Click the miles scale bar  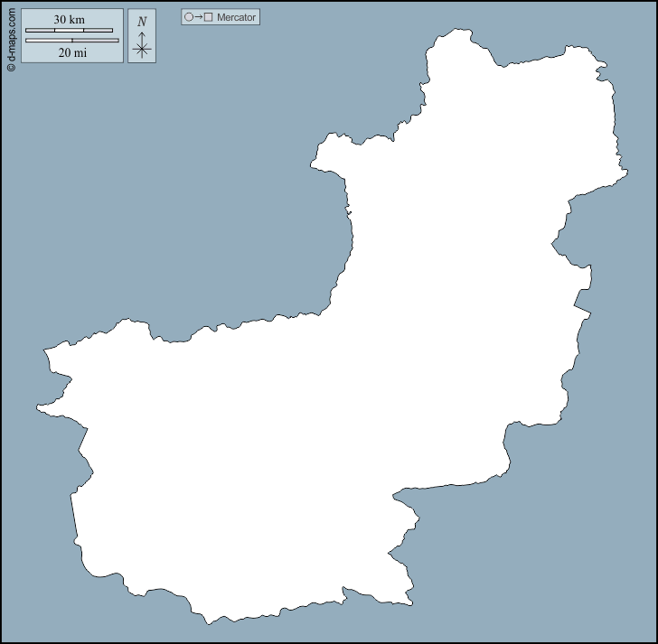[71, 41]
